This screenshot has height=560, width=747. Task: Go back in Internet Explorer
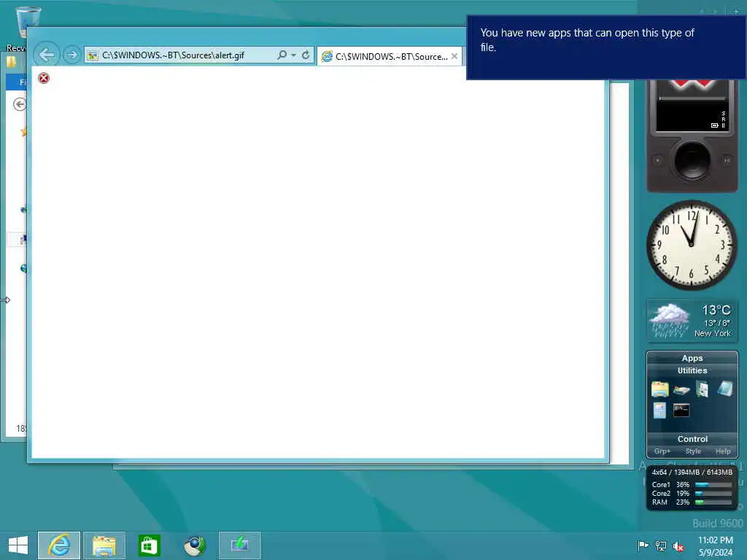click(x=47, y=55)
